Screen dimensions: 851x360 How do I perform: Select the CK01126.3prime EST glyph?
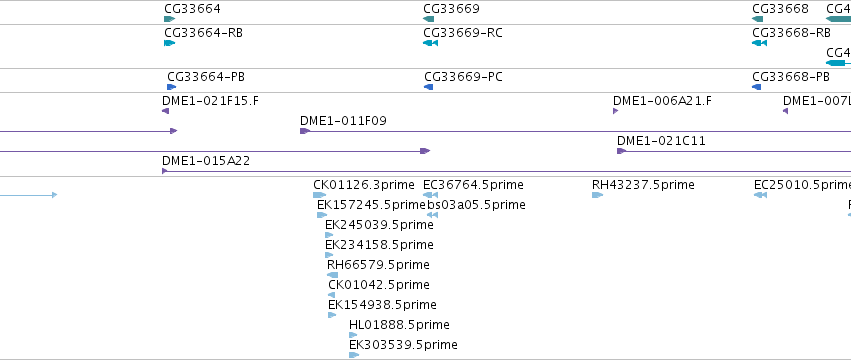[x=320, y=195]
